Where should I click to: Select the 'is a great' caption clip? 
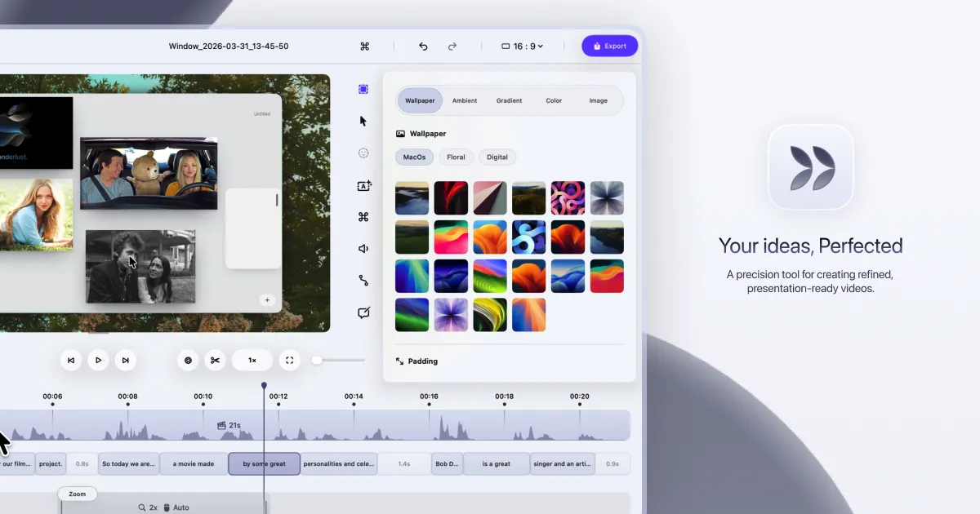(x=497, y=463)
